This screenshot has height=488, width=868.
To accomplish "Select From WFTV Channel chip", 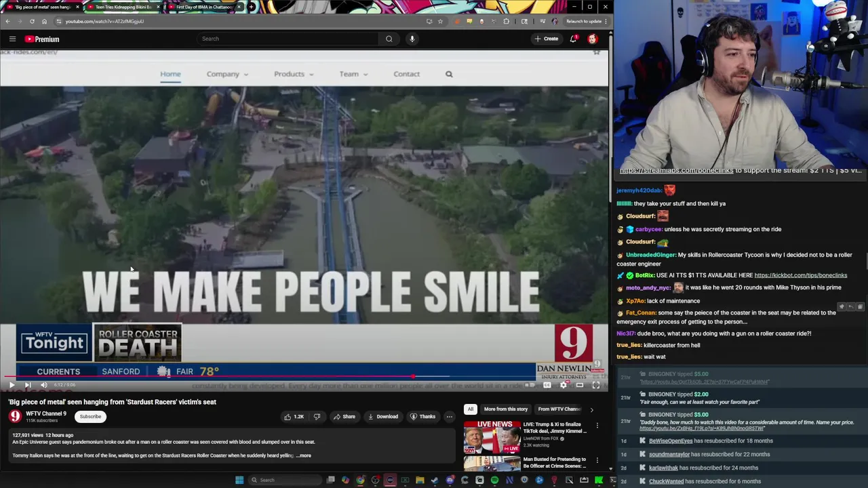I will click(559, 409).
